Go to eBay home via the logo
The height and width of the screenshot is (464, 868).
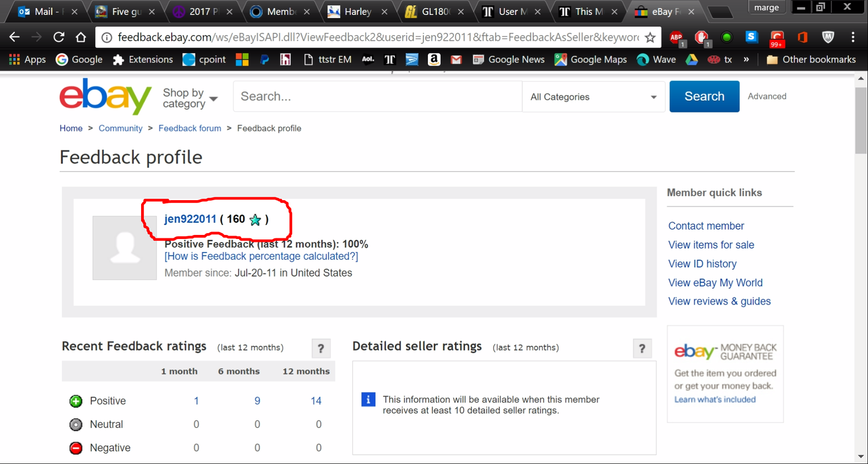[x=105, y=96]
